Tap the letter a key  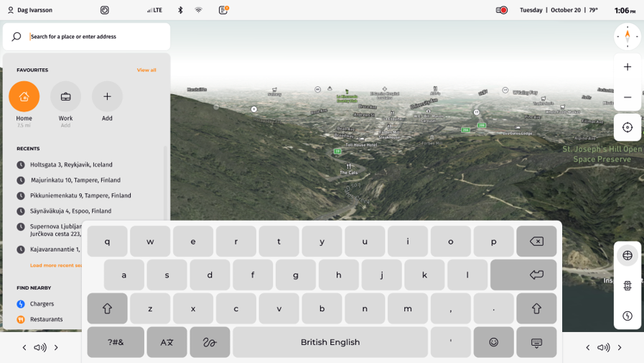tap(124, 275)
